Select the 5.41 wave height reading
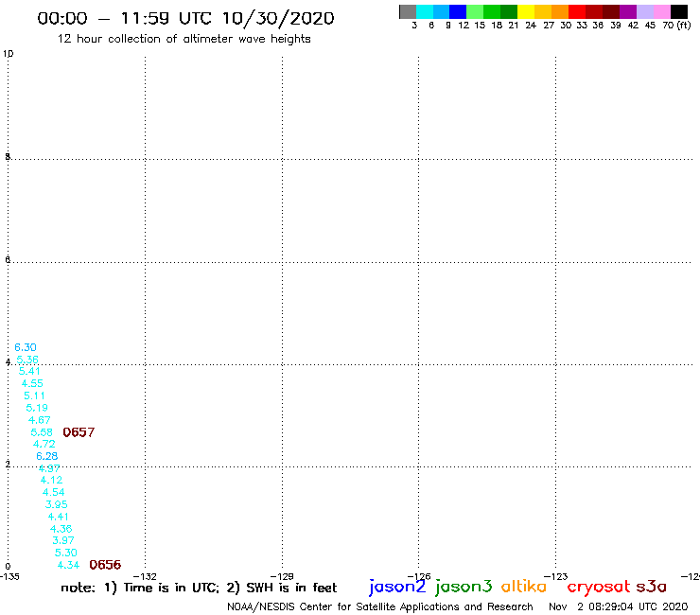 [x=29, y=371]
